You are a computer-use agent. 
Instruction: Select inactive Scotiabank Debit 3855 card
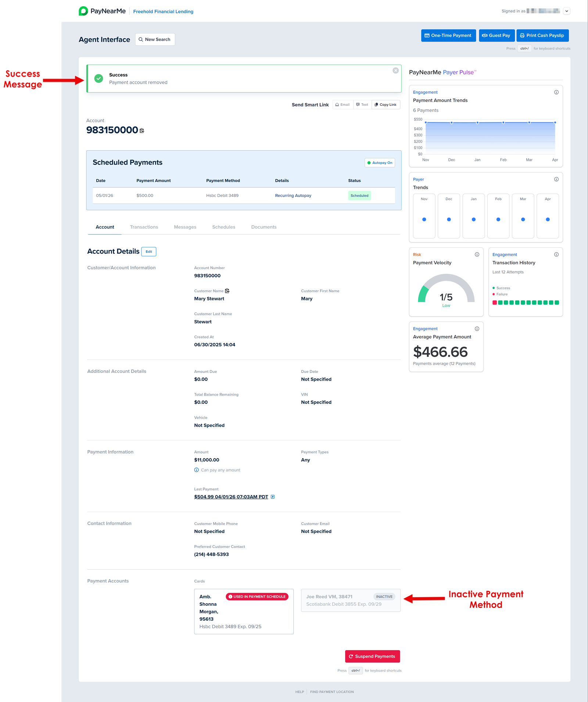coord(351,600)
